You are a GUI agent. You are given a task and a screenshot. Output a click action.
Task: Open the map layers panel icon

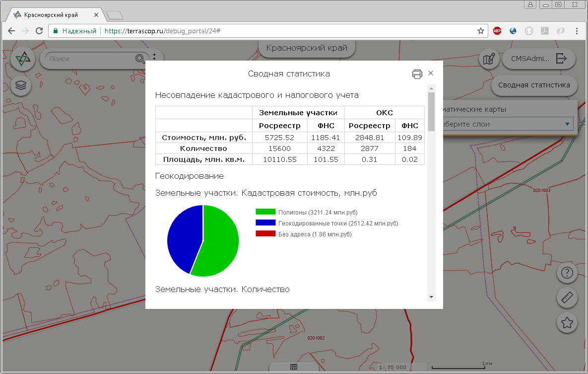coord(21,85)
